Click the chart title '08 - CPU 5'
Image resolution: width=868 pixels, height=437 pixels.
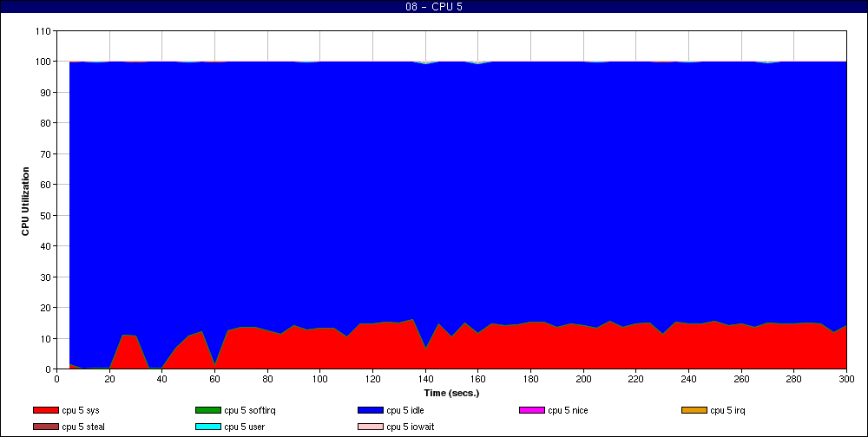[x=433, y=7]
